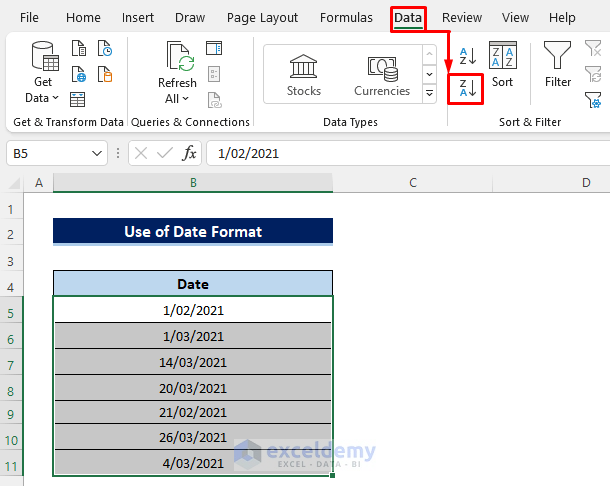Sort descending with the Z to A icon
The height and width of the screenshot is (486, 610).
[x=468, y=88]
